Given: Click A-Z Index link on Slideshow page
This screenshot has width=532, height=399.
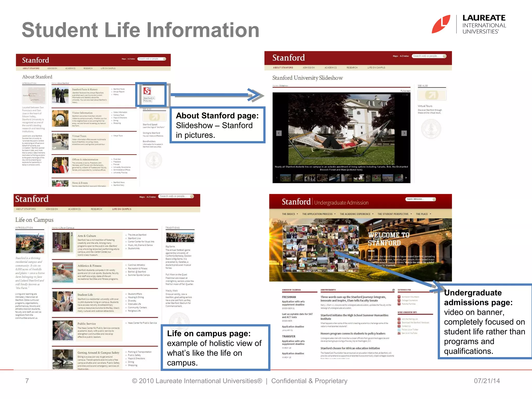Looking at the screenshot, I should 404,56.
